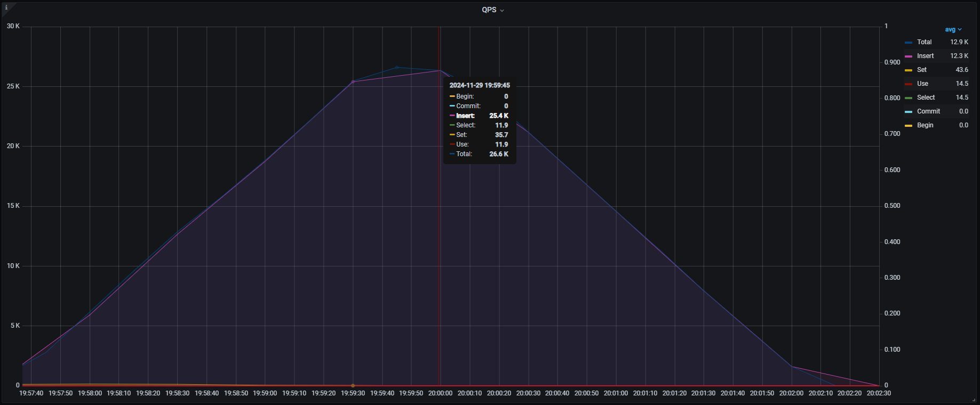
Task: Click the 0.100 right axis label
Action: click(892, 350)
